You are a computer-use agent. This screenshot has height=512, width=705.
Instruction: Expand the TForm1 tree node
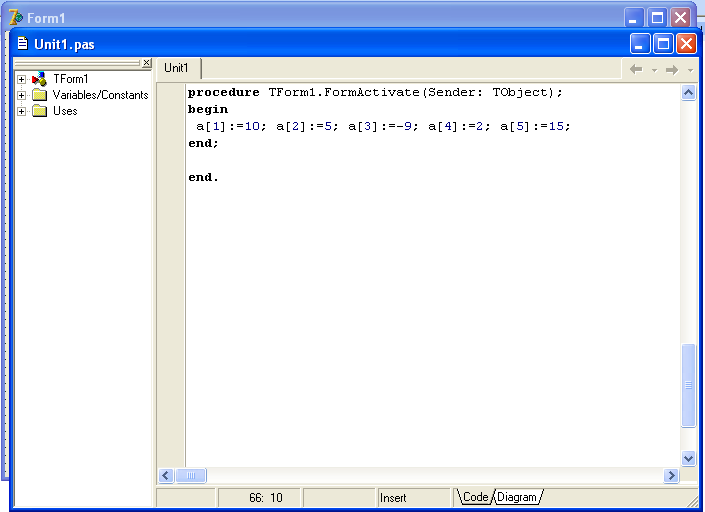coord(21,80)
